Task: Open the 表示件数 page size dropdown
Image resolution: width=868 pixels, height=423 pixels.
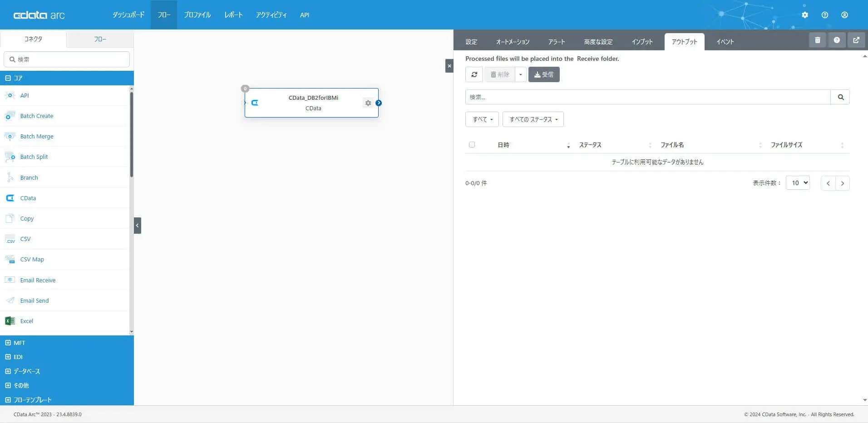Action: point(798,183)
